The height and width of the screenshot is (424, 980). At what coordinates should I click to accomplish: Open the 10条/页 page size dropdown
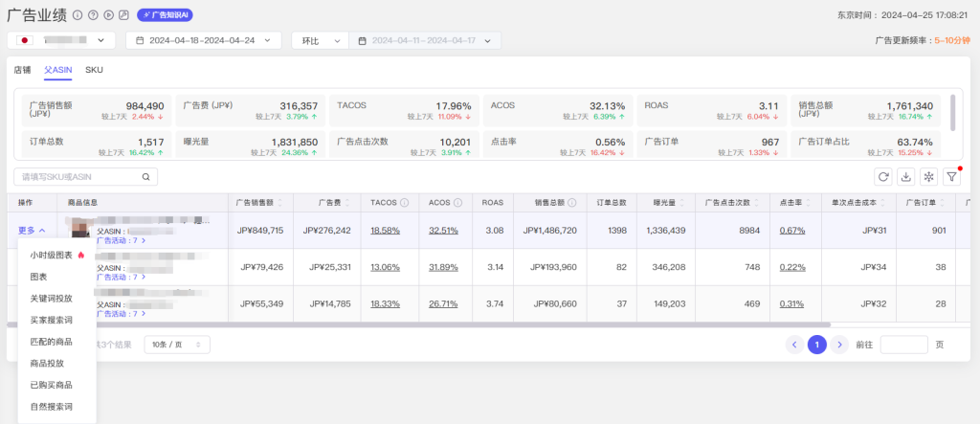tap(177, 345)
